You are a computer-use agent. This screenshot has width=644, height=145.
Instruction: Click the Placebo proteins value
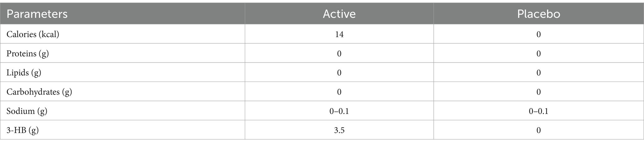(538, 54)
